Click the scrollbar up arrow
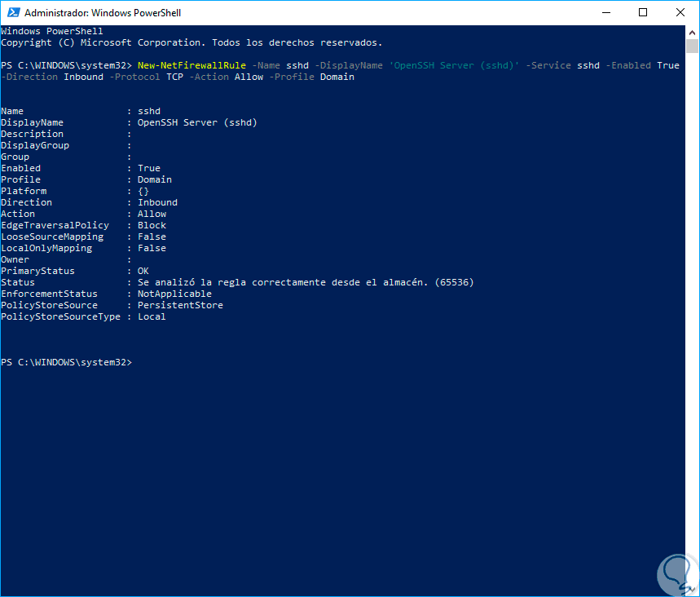 (x=692, y=33)
